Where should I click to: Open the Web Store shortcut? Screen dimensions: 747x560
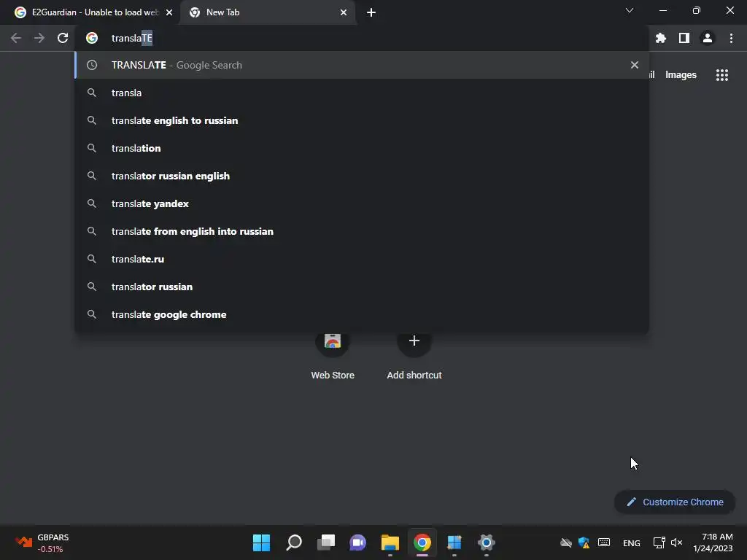pyautogui.click(x=333, y=356)
